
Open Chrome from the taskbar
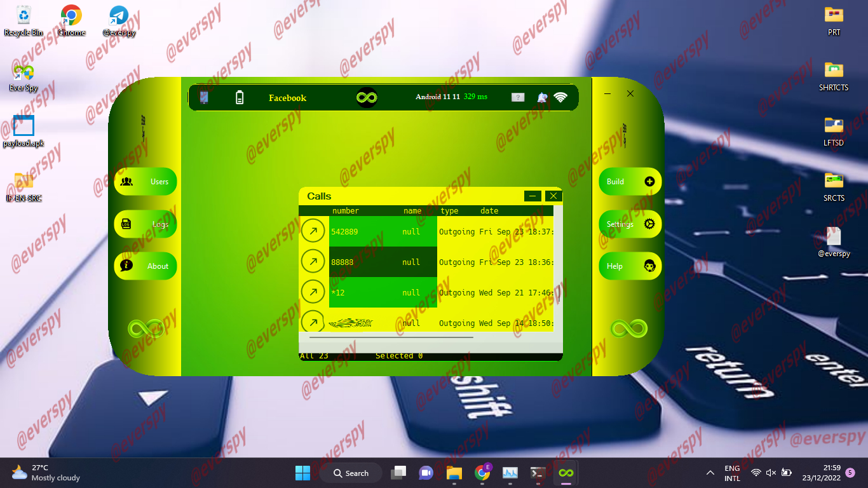coord(482,473)
